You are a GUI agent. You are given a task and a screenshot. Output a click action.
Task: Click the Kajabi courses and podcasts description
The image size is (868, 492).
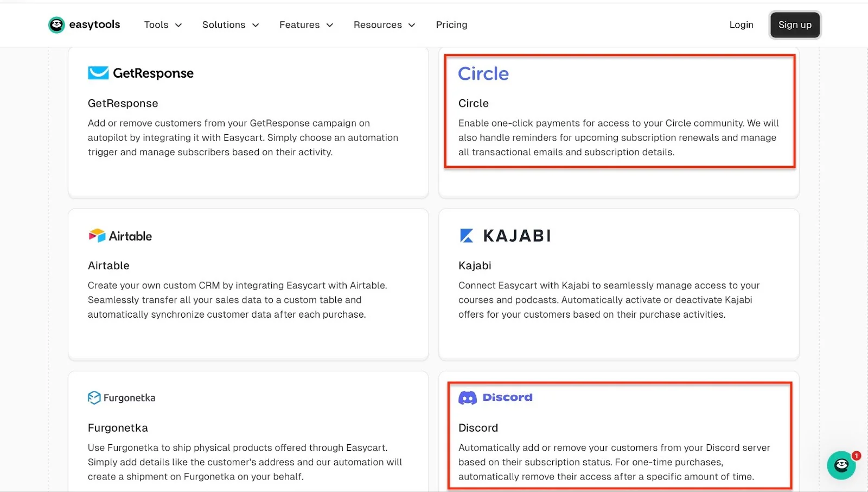point(609,300)
